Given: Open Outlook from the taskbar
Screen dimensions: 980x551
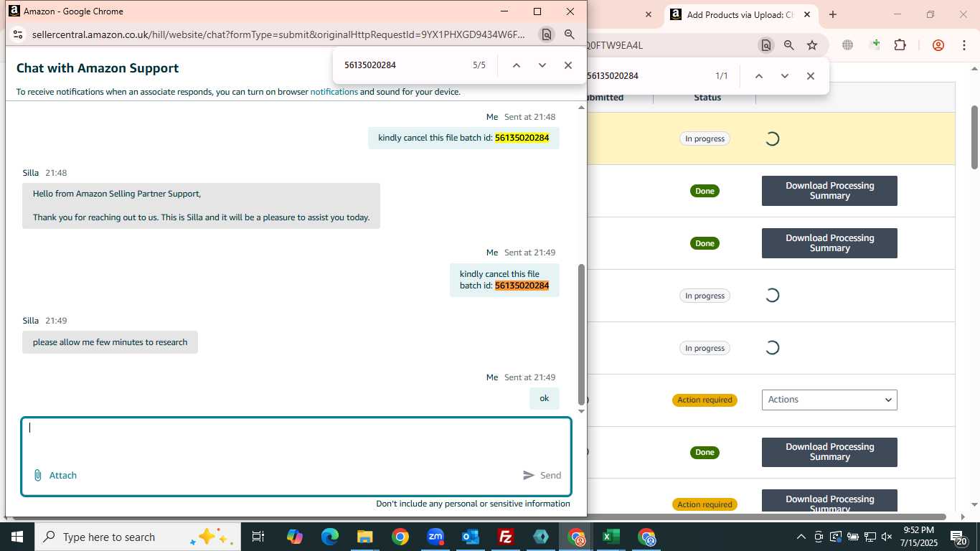Looking at the screenshot, I should 471,537.
